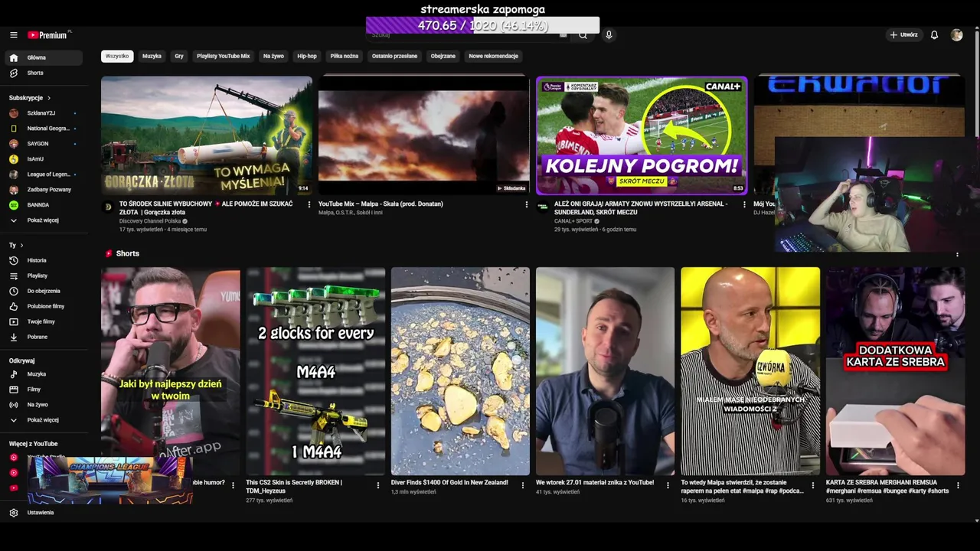Open CANAL+ SPORT channel link
The width and height of the screenshot is (980, 551).
coord(573,220)
